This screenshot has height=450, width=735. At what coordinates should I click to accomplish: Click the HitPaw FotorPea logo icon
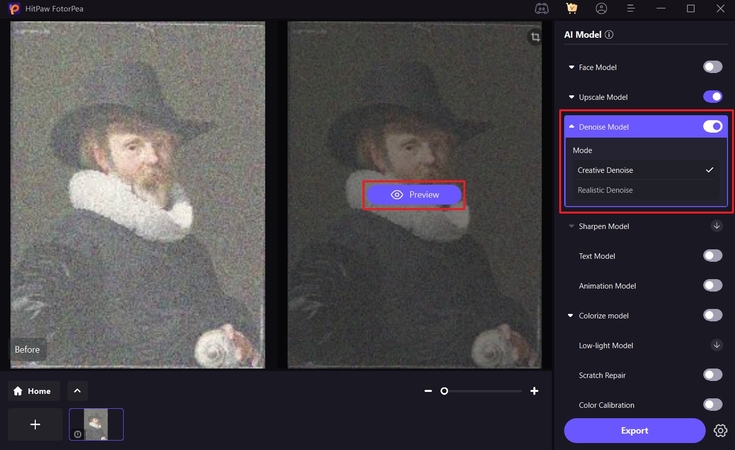14,8
